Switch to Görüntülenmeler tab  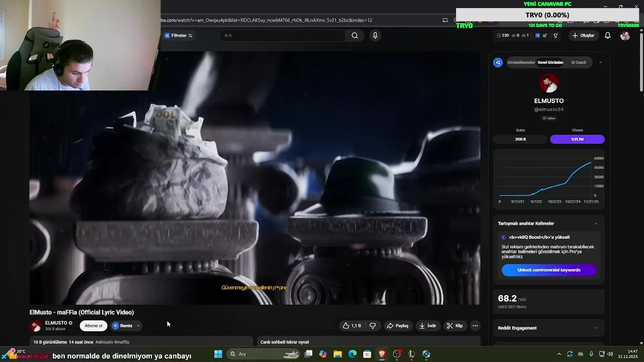(x=521, y=62)
